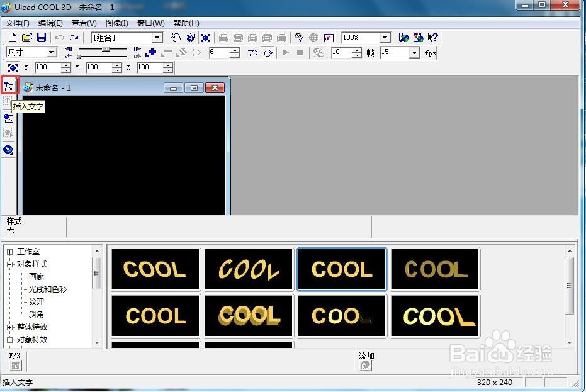The image size is (586, 392).
Task: Select 斜角 in the tree
Action: (37, 315)
